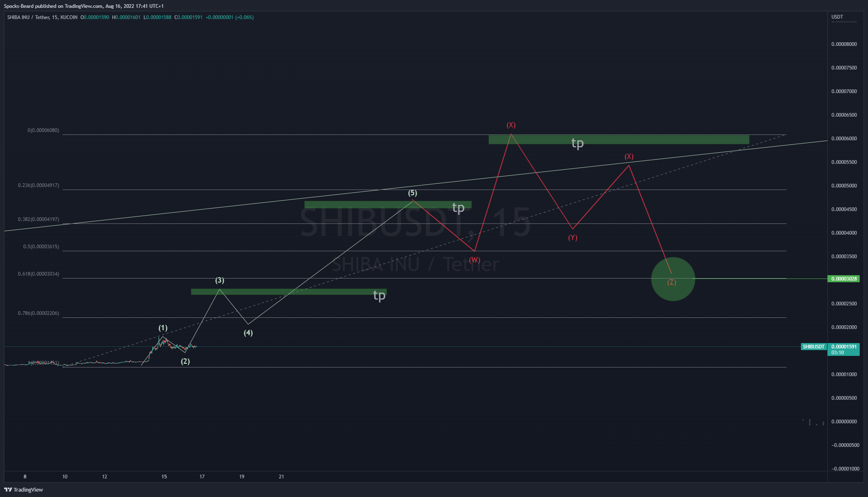Viewport: 868px width, 497px height.
Task: Click the wave (1) label
Action: (163, 328)
